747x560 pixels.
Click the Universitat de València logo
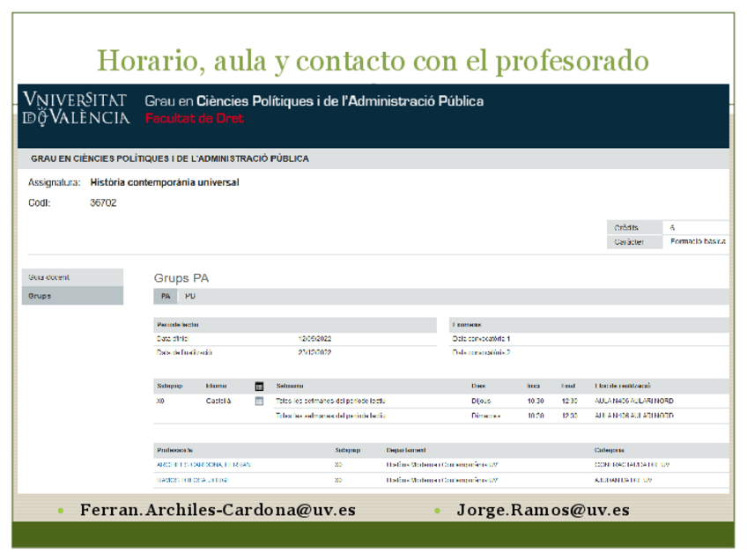[77, 108]
